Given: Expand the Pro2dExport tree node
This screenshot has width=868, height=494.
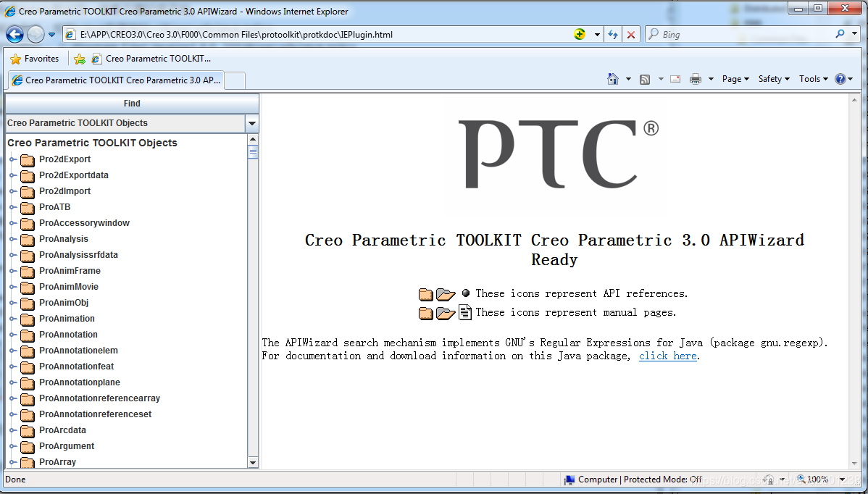Looking at the screenshot, I should pyautogui.click(x=13, y=159).
